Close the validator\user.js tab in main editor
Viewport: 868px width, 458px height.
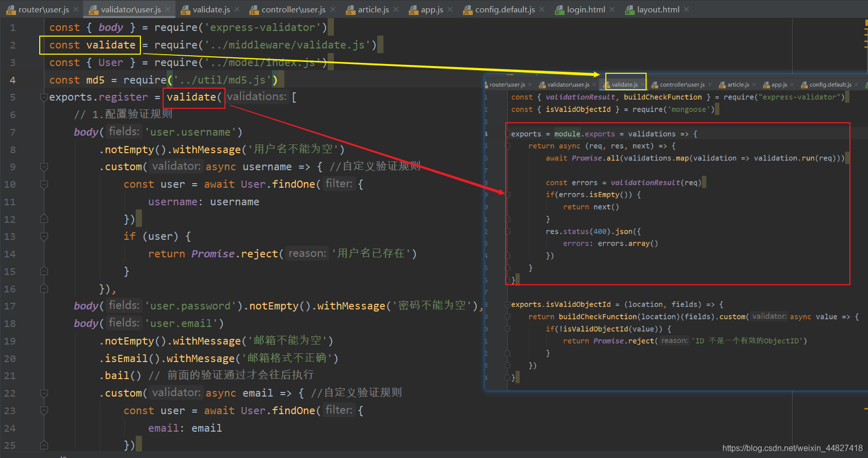click(168, 9)
